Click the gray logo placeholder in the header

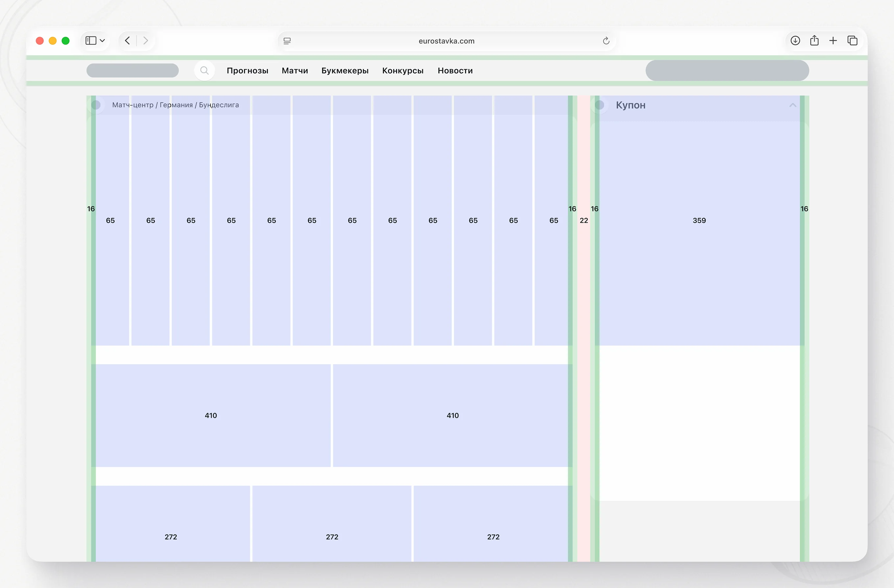pyautogui.click(x=132, y=71)
